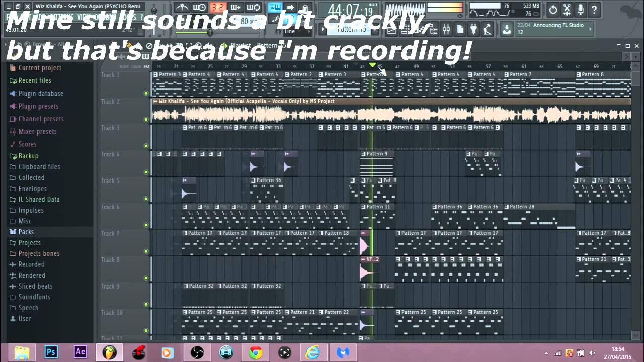Image resolution: width=644 pixels, height=362 pixels.
Task: Mute Track 9 with its green dot
Action: (x=146, y=304)
